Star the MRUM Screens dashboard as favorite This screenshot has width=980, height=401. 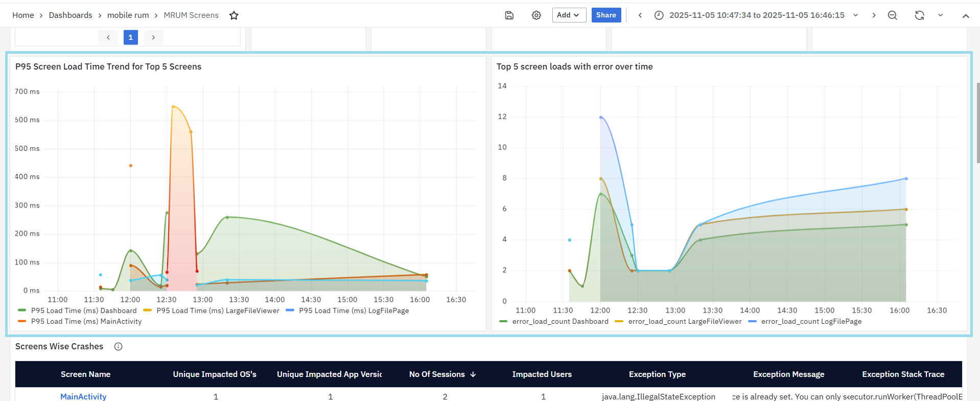[234, 15]
